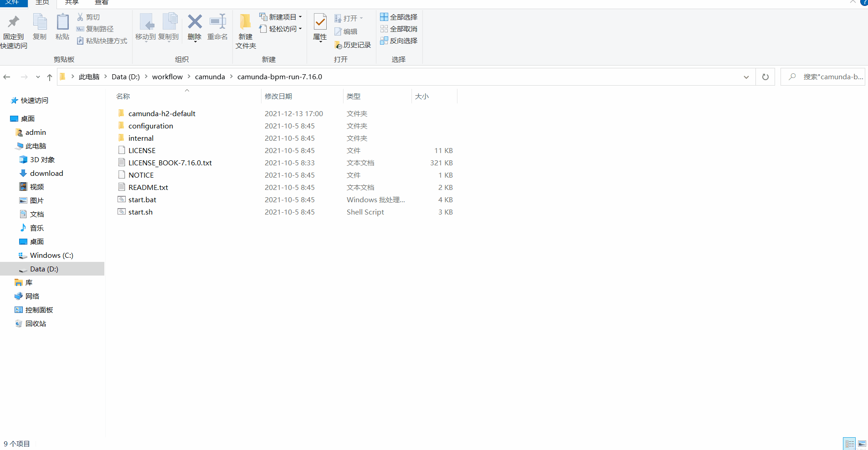This screenshot has height=450, width=868.
Task: Go up one folder level arrow
Action: 50,77
